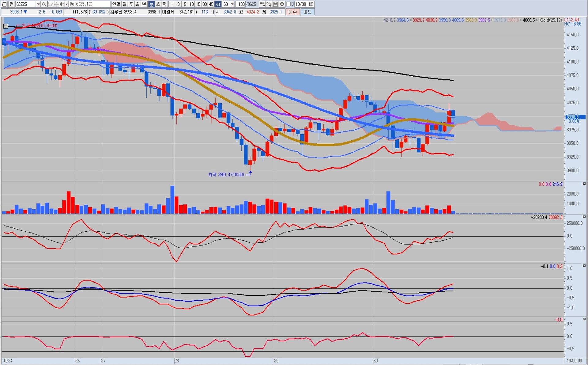Open the small grid icon at chart top-left
588x365 pixels.
6,26
